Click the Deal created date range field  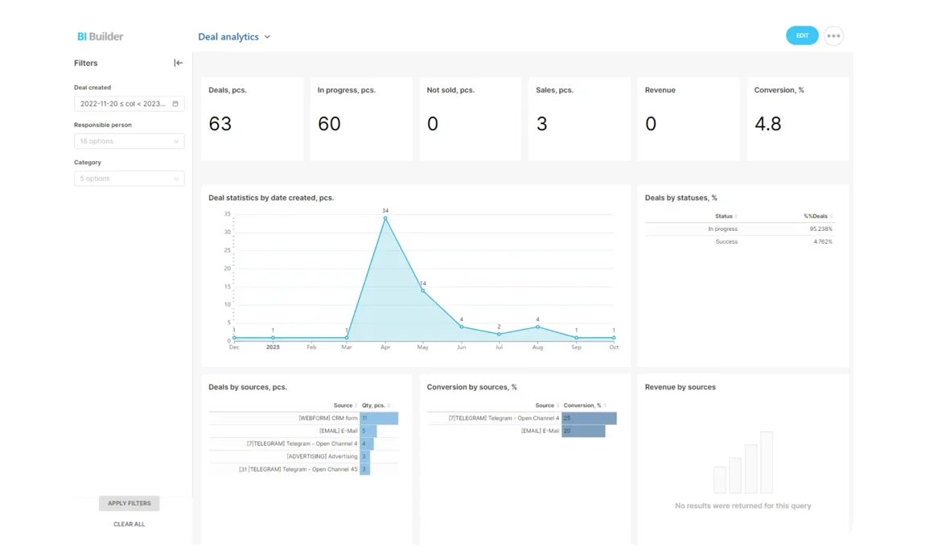click(122, 104)
